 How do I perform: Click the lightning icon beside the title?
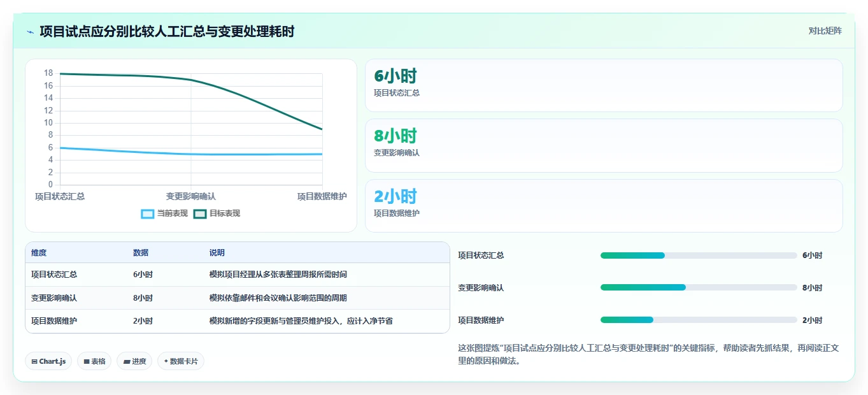coord(30,32)
